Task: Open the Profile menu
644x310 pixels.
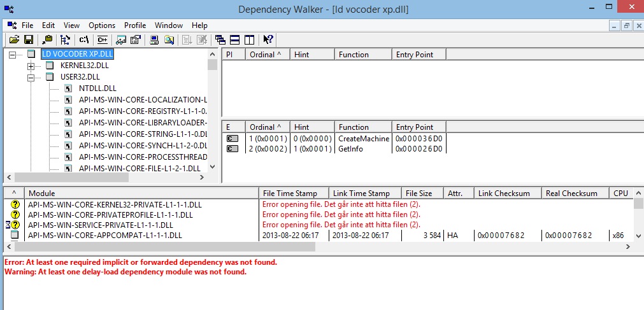Action: (135, 25)
